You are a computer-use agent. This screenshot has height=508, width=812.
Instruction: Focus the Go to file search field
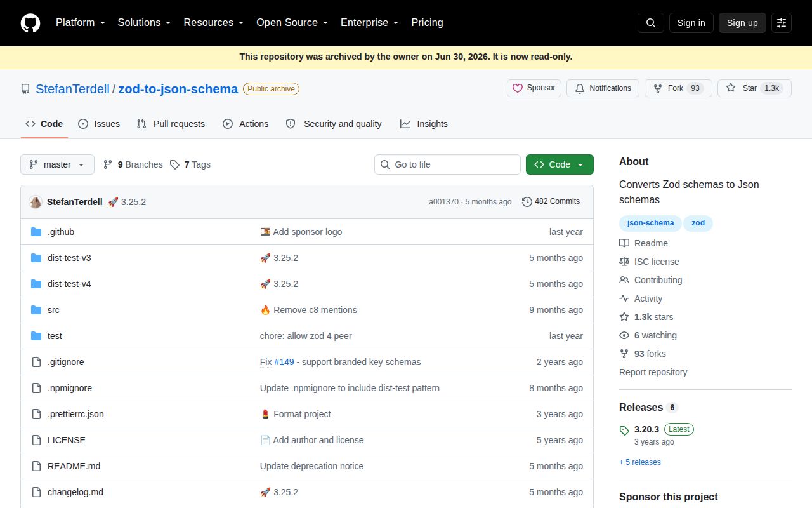tap(447, 164)
